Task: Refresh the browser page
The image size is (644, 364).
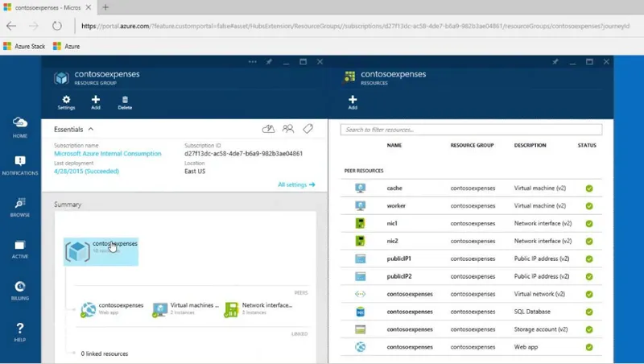Action: tap(57, 26)
